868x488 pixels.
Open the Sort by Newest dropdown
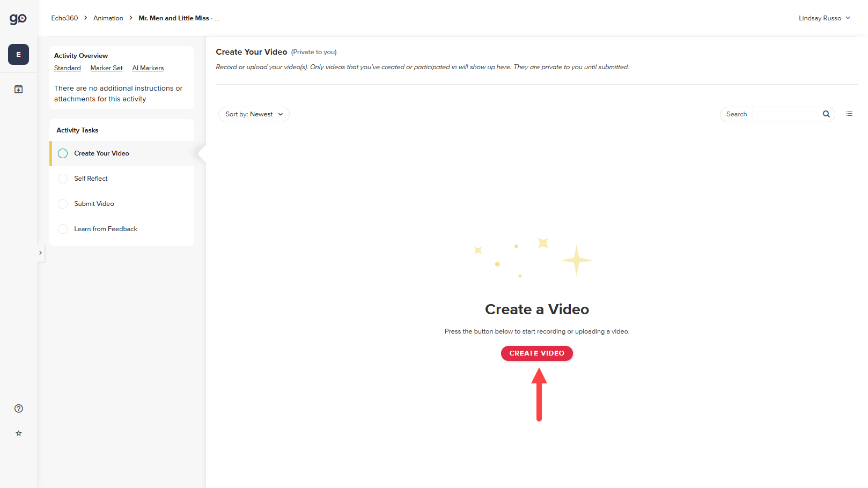point(253,114)
